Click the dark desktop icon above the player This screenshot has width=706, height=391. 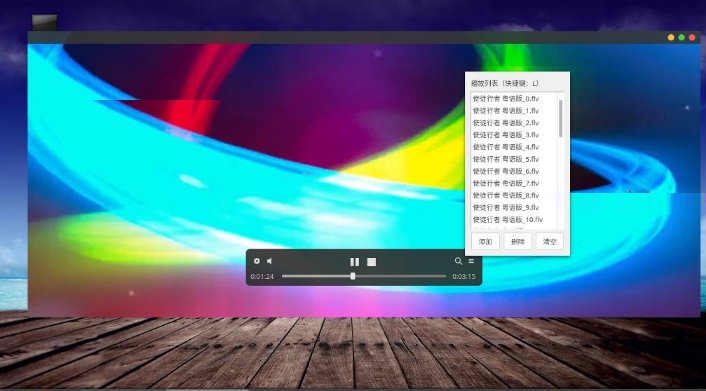[45, 23]
